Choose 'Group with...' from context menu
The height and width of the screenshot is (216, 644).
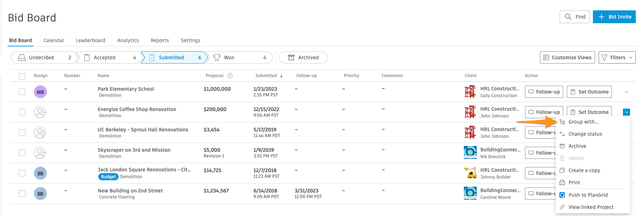[583, 122]
